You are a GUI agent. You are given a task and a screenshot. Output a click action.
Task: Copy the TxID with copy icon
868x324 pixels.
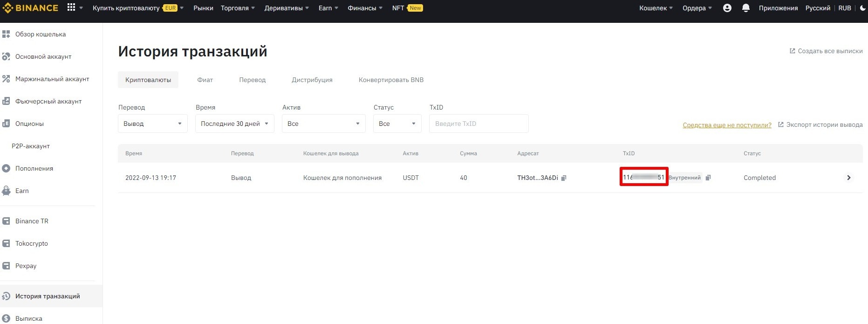[708, 178]
